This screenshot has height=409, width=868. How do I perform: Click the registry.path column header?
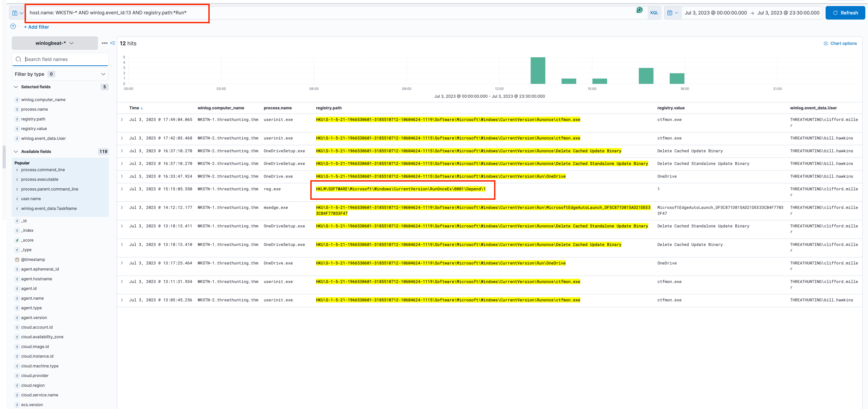(x=328, y=108)
